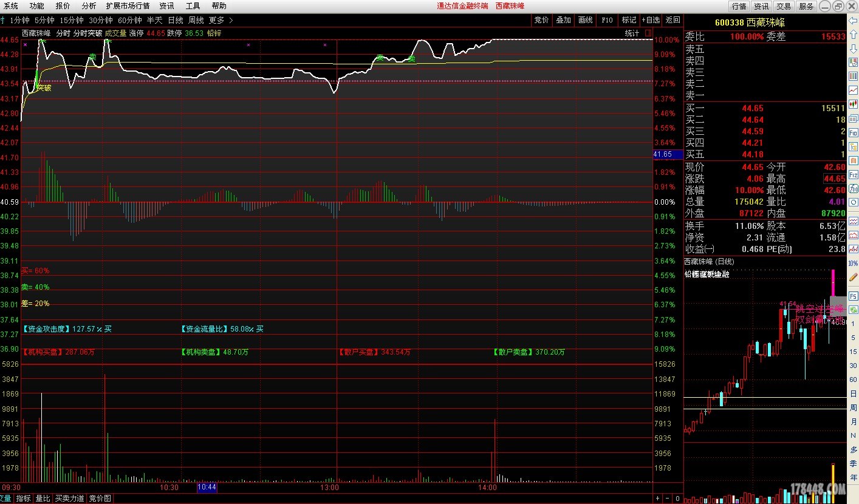Open the quote list table icon in sidebar

[x=853, y=76]
